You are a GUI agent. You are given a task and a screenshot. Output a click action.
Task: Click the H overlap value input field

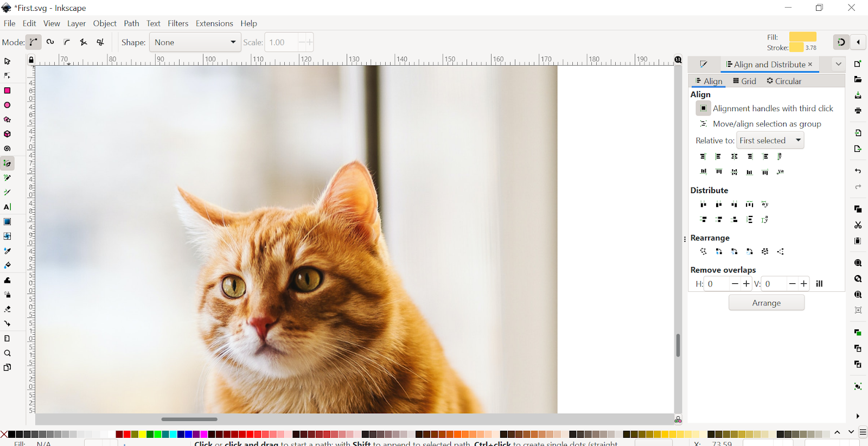click(717, 284)
